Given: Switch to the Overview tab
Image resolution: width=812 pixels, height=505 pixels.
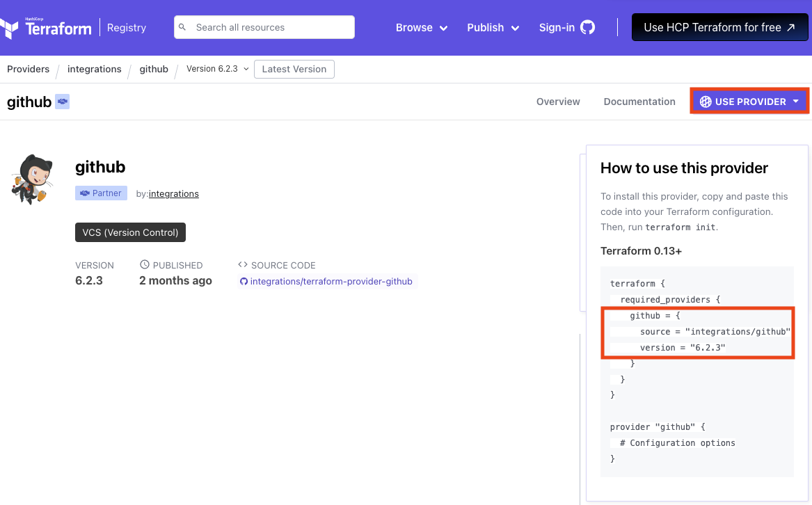Looking at the screenshot, I should coord(558,102).
